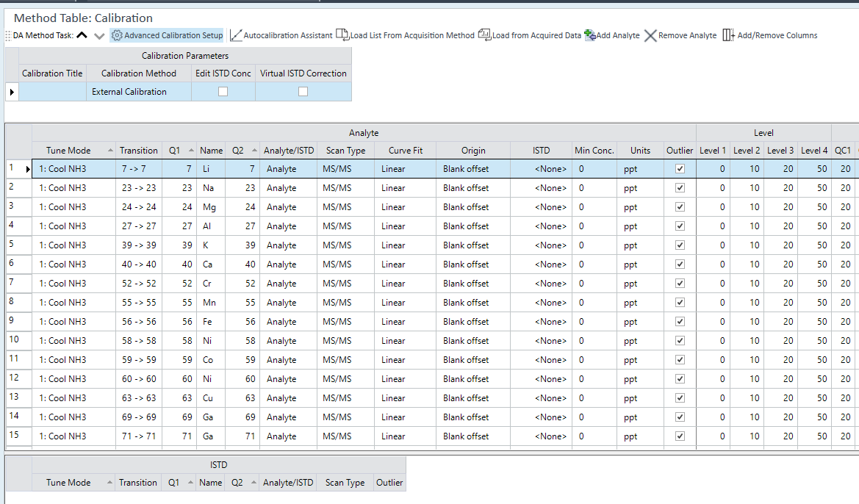The height and width of the screenshot is (504, 859).
Task: Uncheck the Outlier checkbox for Mn
Action: [680, 303]
